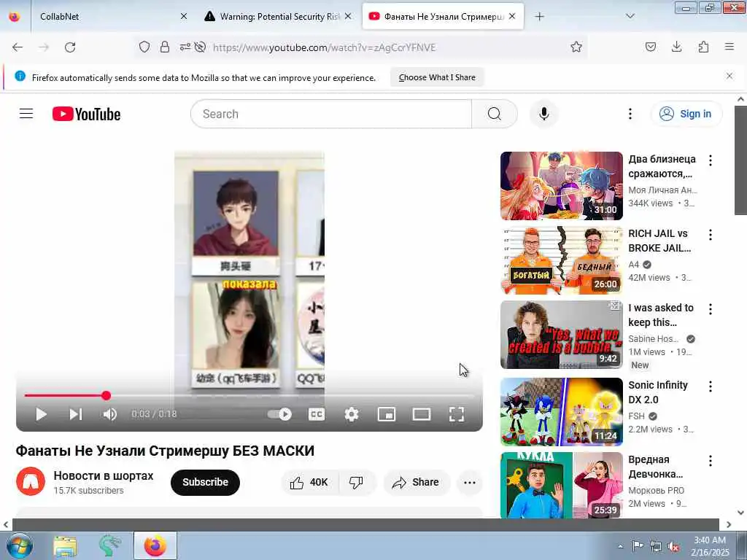
Task: Click Choose What I Share button
Action: [437, 77]
